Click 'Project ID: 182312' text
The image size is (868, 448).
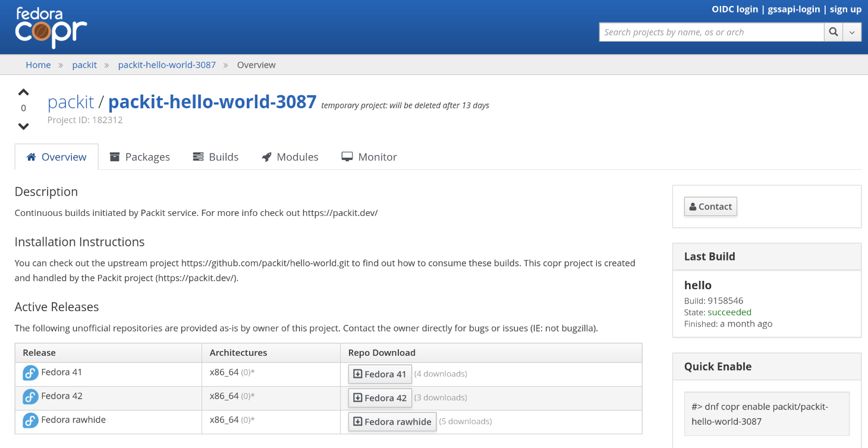[x=85, y=120]
